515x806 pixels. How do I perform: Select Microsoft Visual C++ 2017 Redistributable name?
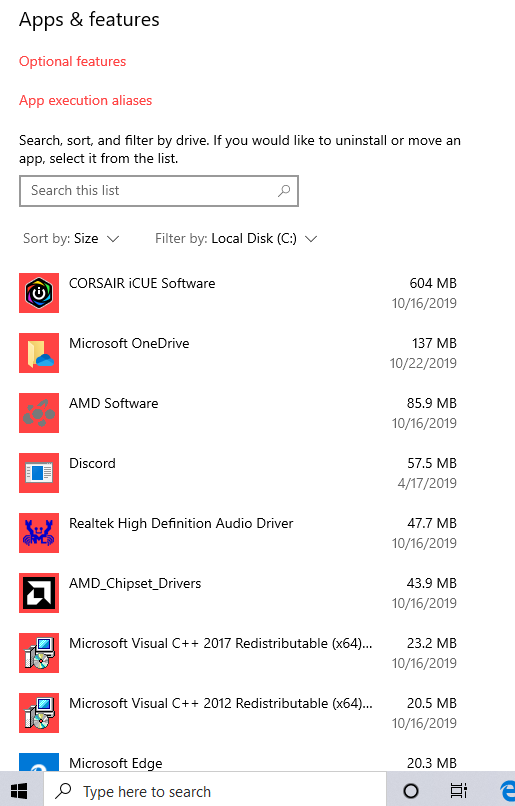[220, 644]
